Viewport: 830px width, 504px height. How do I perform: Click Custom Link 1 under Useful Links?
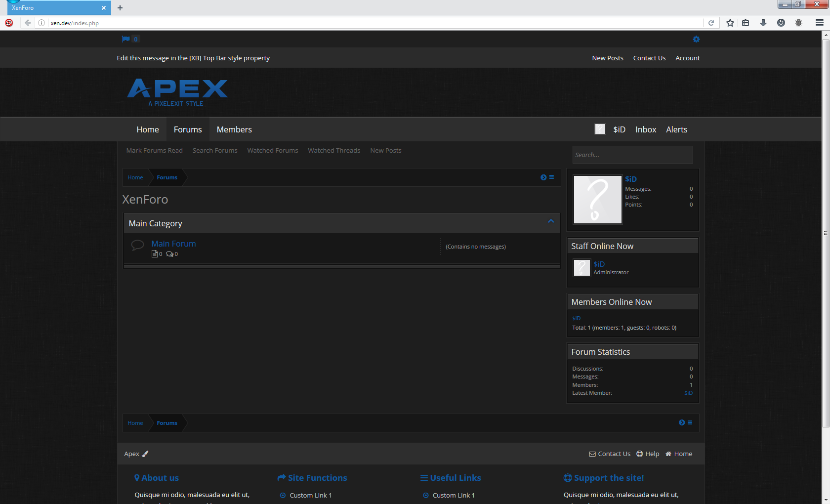[x=454, y=495]
